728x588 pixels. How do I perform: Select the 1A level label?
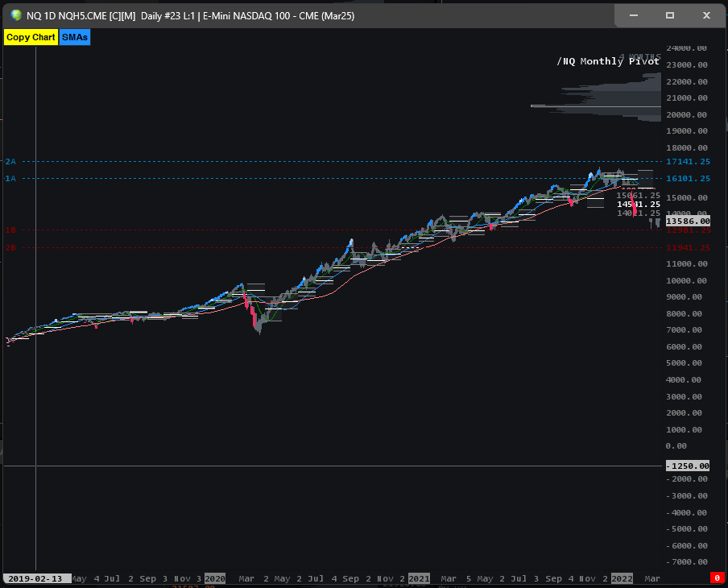(10, 178)
